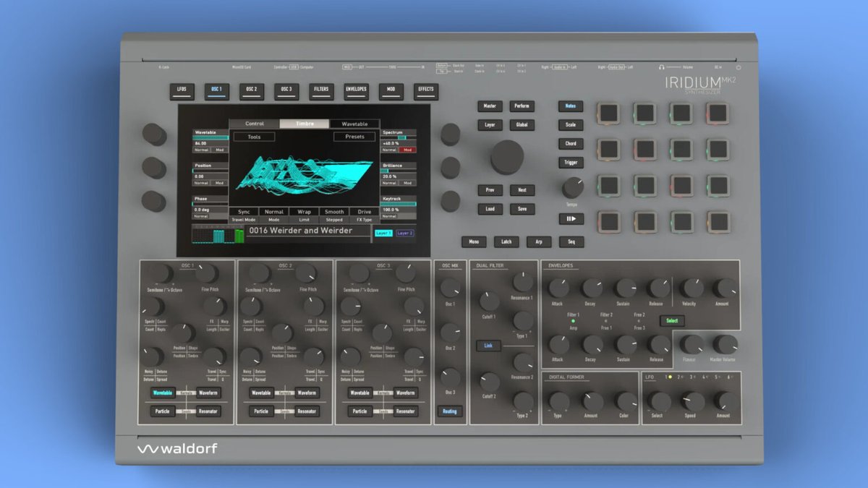
Task: Toggle the Seq button
Action: point(571,241)
